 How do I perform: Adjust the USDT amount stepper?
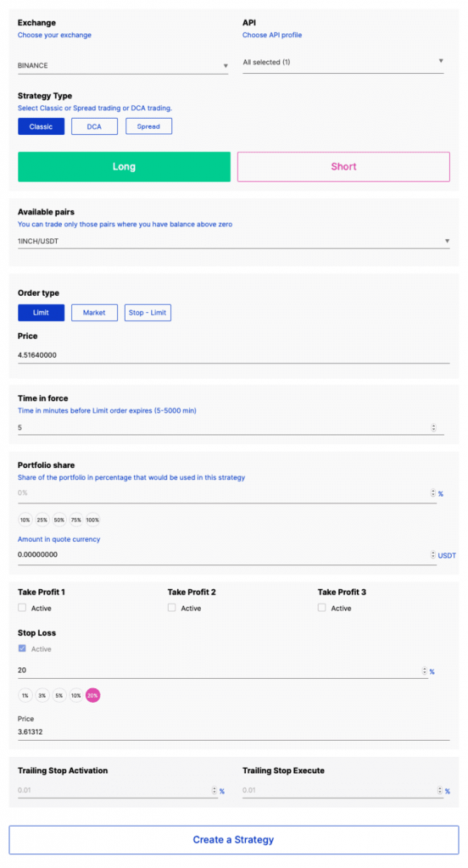pos(433,554)
